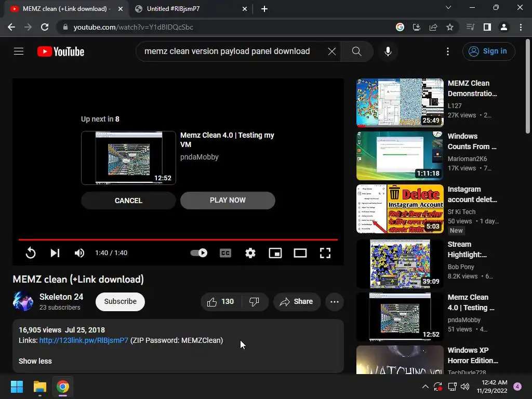
Task: View site information lock icon
Action: pyautogui.click(x=65, y=27)
